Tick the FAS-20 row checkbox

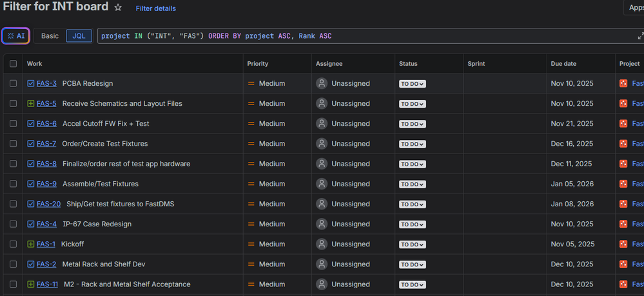pyautogui.click(x=13, y=204)
